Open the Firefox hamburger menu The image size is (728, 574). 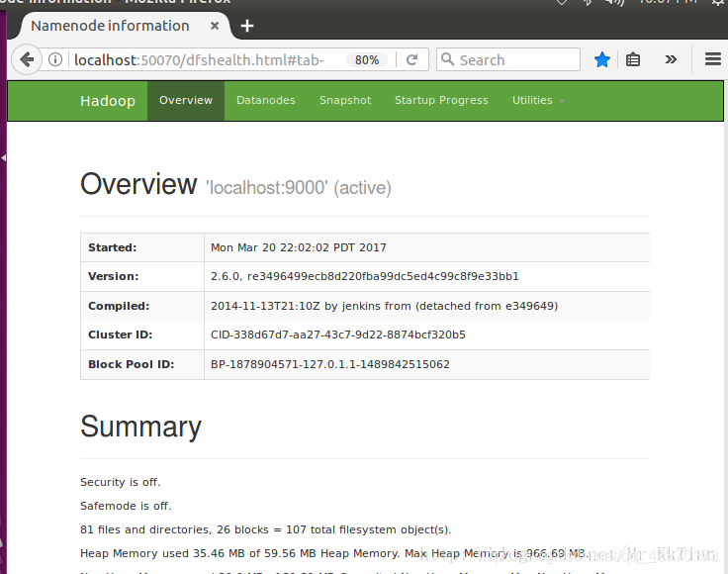pyautogui.click(x=713, y=59)
